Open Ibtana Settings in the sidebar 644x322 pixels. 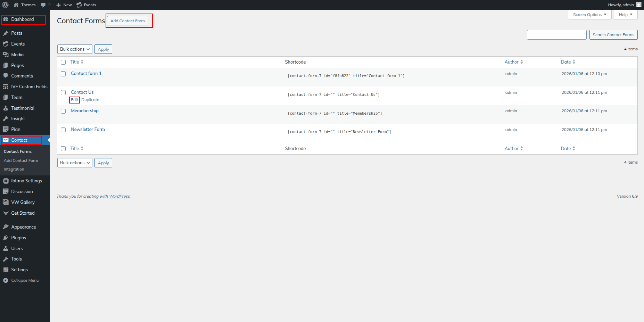[x=26, y=181]
